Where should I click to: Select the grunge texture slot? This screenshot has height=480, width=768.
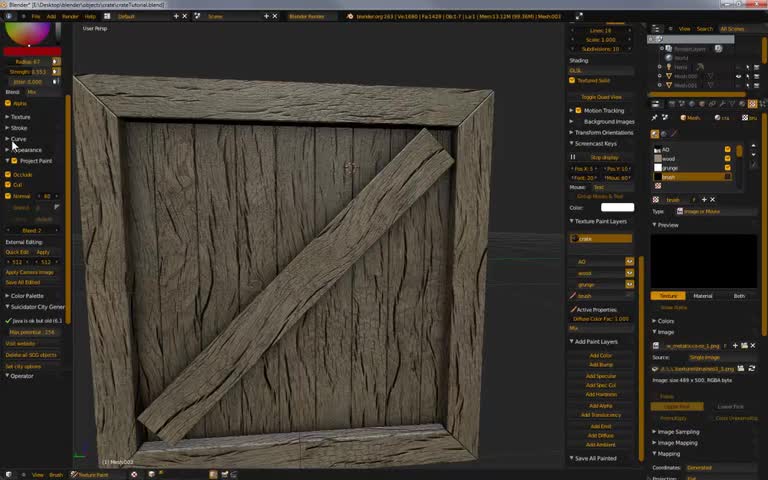[x=692, y=168]
